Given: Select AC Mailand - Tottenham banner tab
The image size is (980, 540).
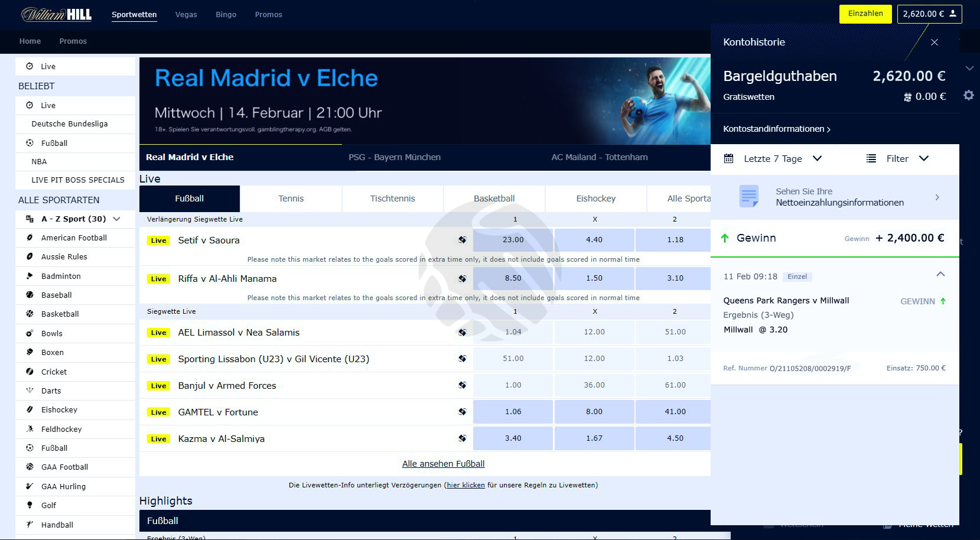Looking at the screenshot, I should click(x=600, y=157).
